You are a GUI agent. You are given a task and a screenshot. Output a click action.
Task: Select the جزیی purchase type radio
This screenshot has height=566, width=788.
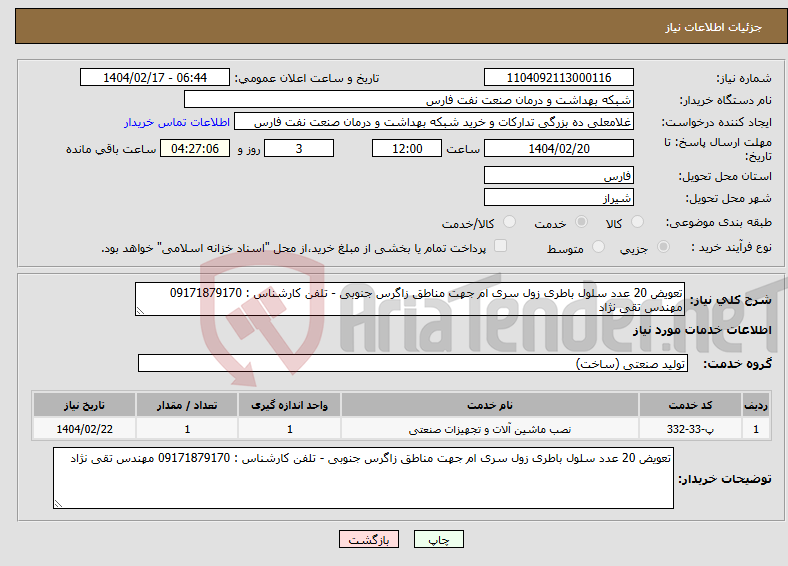pyautogui.click(x=663, y=247)
